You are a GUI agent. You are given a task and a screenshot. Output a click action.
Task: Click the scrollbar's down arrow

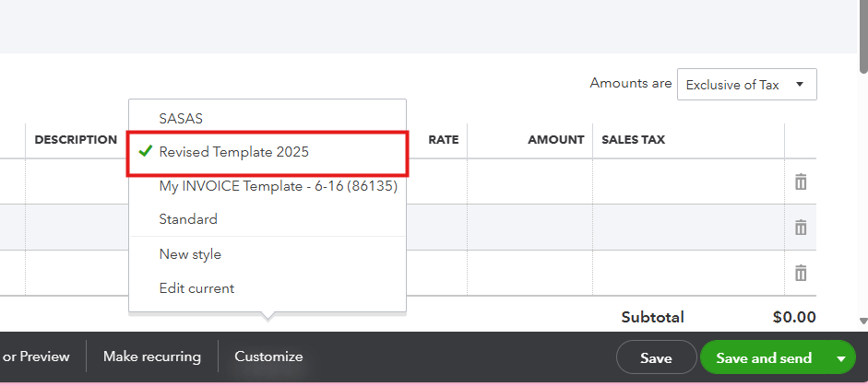pos(862,322)
